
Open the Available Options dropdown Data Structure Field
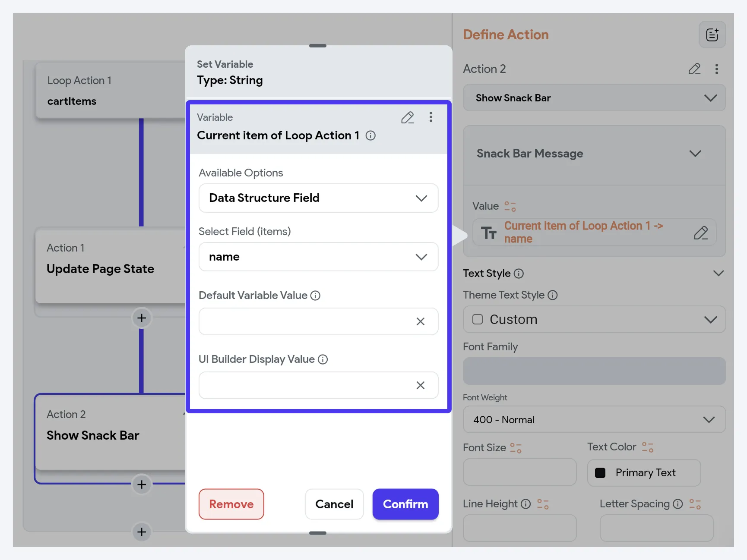coord(319,198)
